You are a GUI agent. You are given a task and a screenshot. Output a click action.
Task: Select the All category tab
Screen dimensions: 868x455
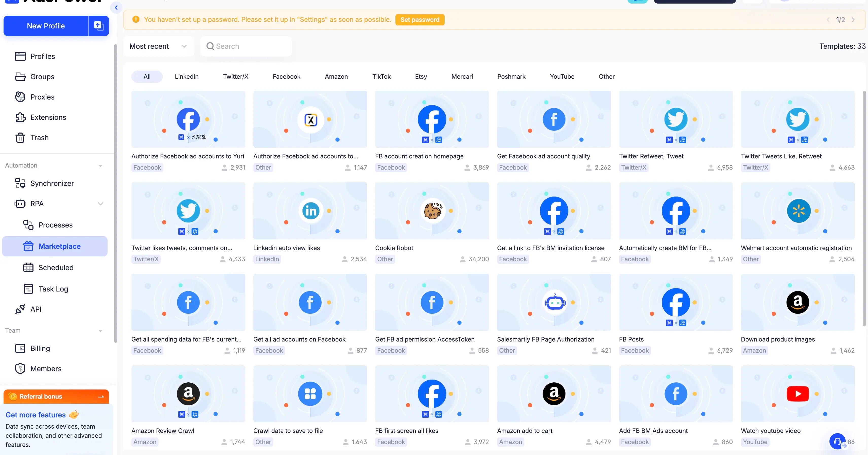147,77
